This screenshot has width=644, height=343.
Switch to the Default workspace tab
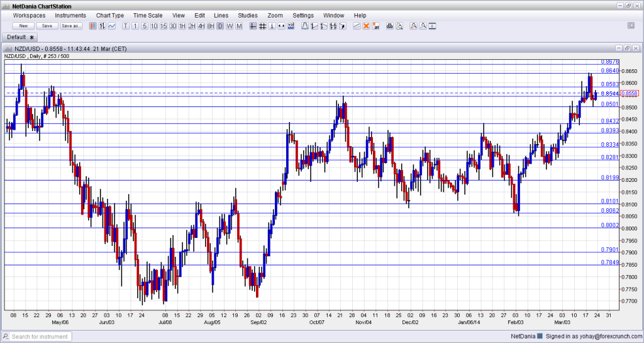(16, 37)
